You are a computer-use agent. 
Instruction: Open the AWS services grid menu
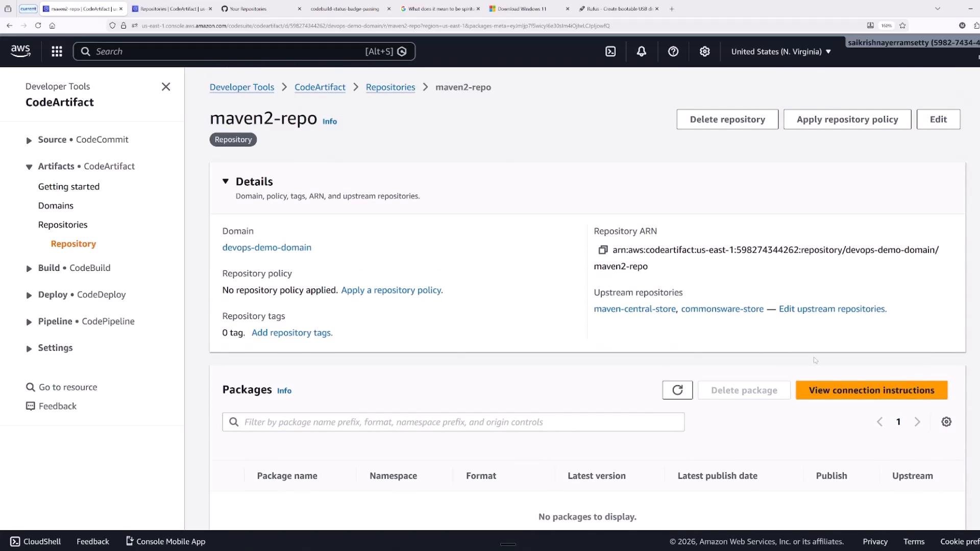[57, 52]
